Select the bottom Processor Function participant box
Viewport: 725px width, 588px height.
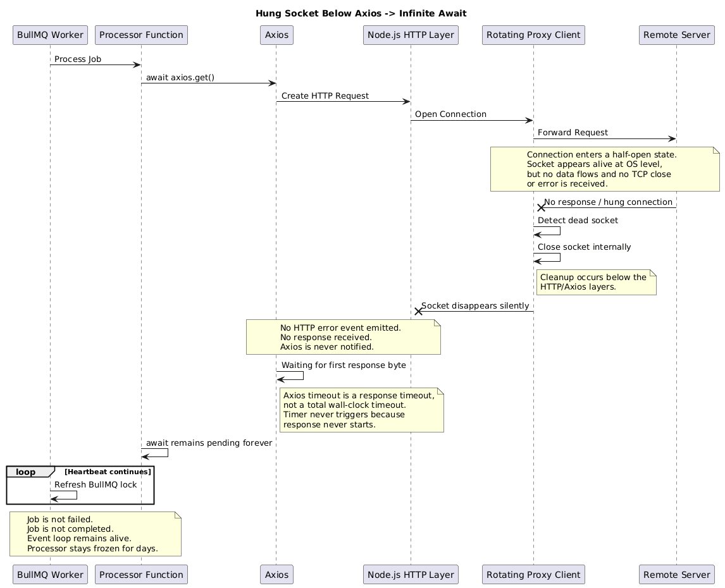coord(141,575)
